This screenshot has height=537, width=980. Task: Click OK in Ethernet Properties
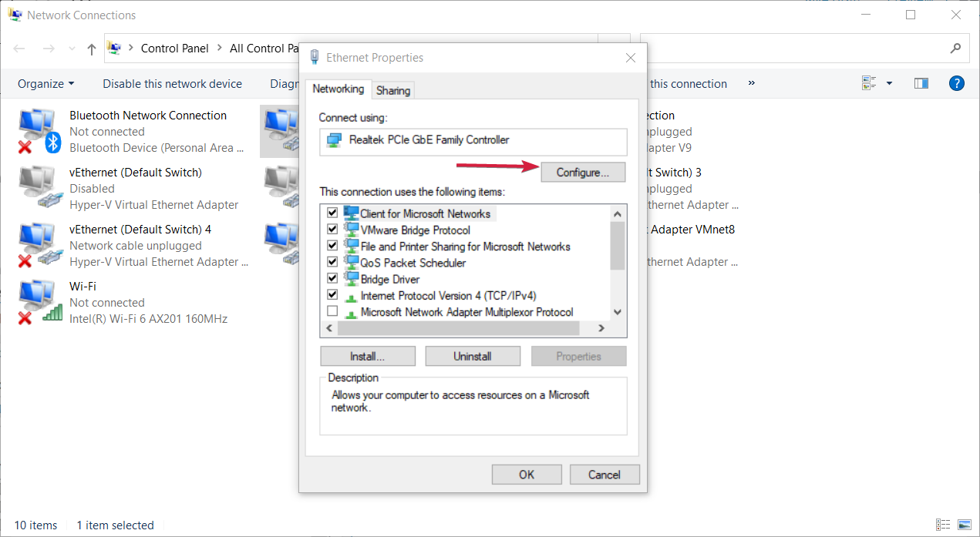click(527, 474)
